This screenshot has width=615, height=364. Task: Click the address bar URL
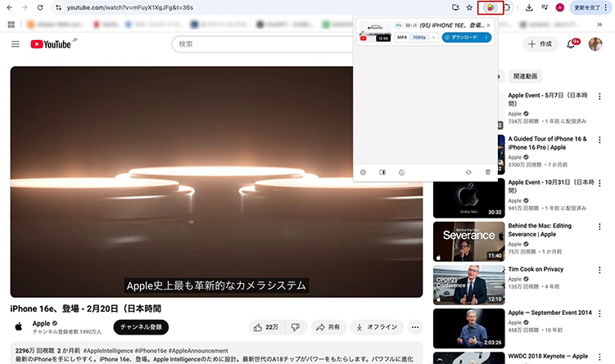(130, 7)
